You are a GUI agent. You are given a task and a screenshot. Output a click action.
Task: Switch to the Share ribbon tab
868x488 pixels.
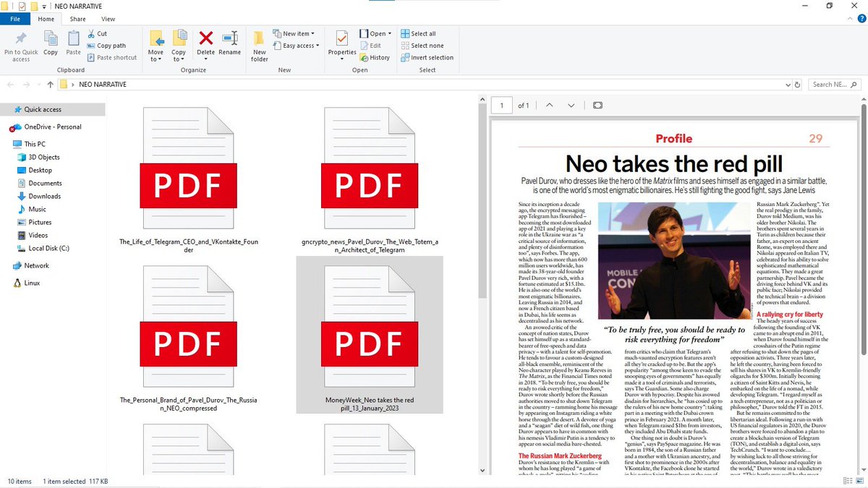coord(77,19)
